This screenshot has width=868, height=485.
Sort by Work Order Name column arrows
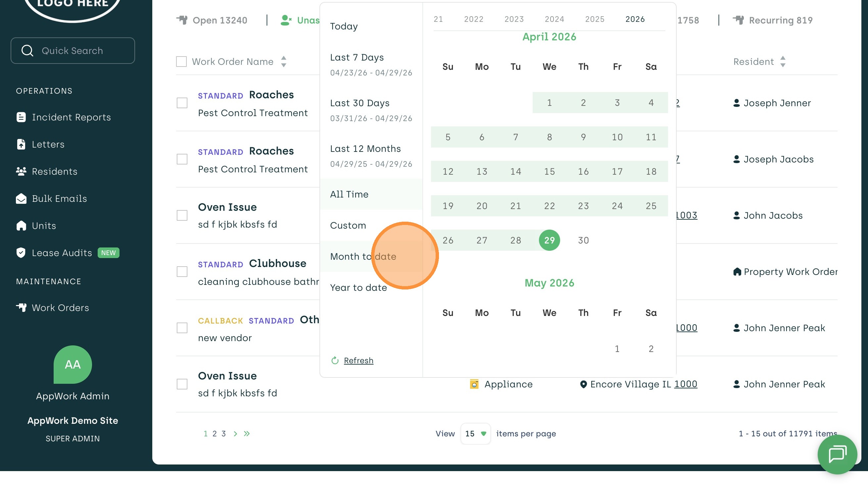pos(284,62)
